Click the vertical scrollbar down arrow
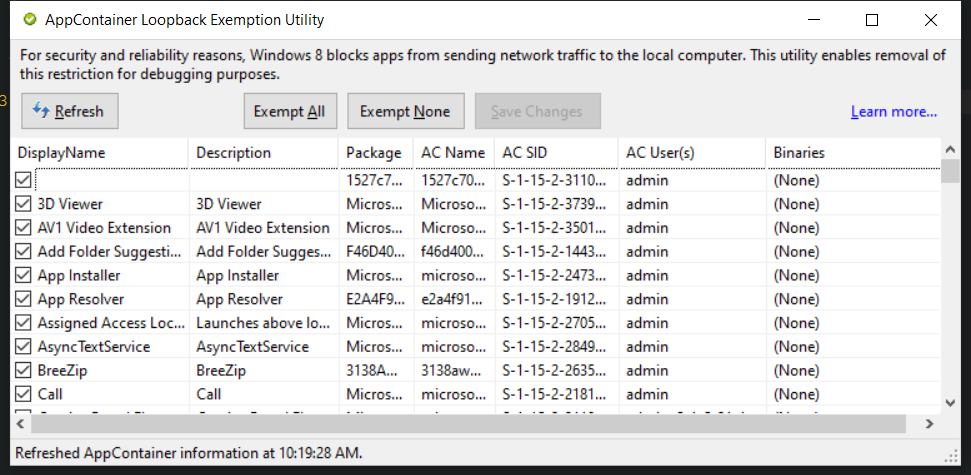 (x=950, y=403)
